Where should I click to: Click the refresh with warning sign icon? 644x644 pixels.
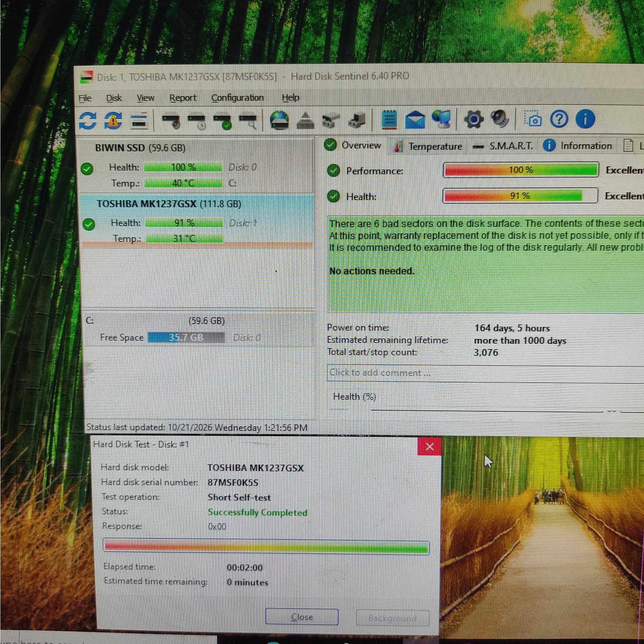[x=113, y=120]
